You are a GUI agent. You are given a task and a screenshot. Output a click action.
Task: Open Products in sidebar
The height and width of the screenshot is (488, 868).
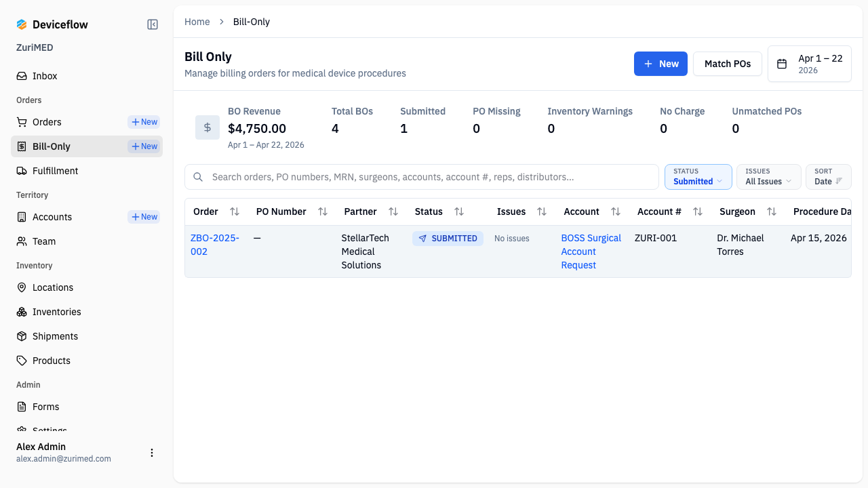click(x=87, y=361)
